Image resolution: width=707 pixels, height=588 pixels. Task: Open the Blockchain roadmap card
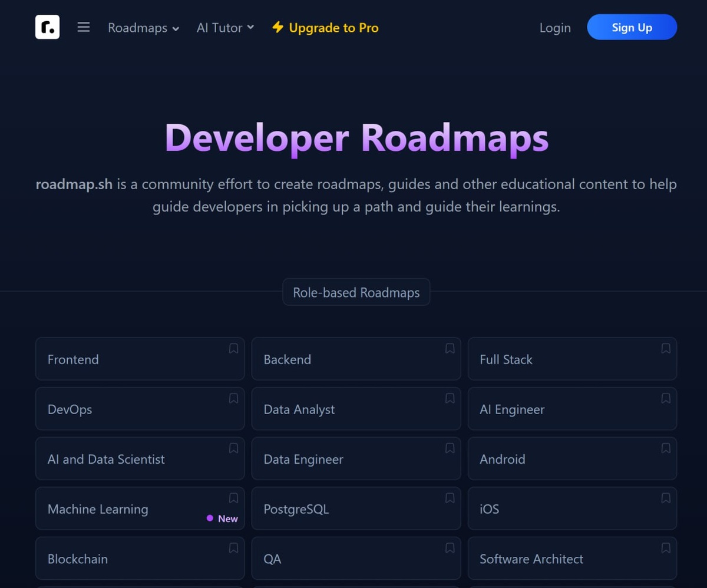tap(140, 559)
